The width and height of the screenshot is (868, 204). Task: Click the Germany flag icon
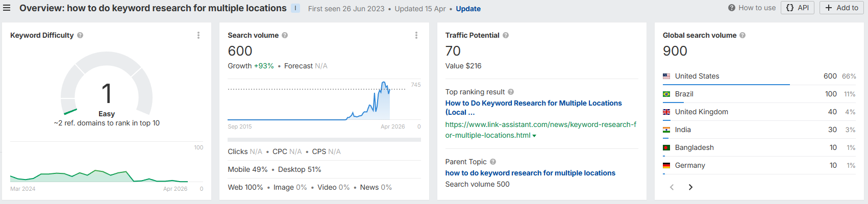pos(666,165)
